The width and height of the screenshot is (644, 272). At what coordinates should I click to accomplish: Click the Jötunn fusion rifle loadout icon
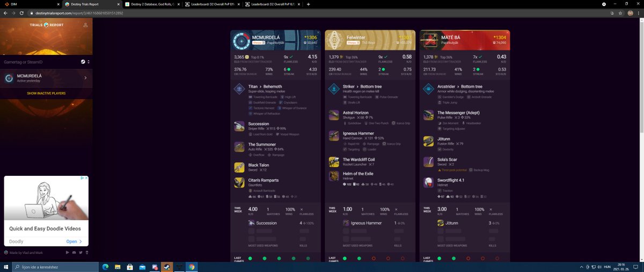(428, 141)
